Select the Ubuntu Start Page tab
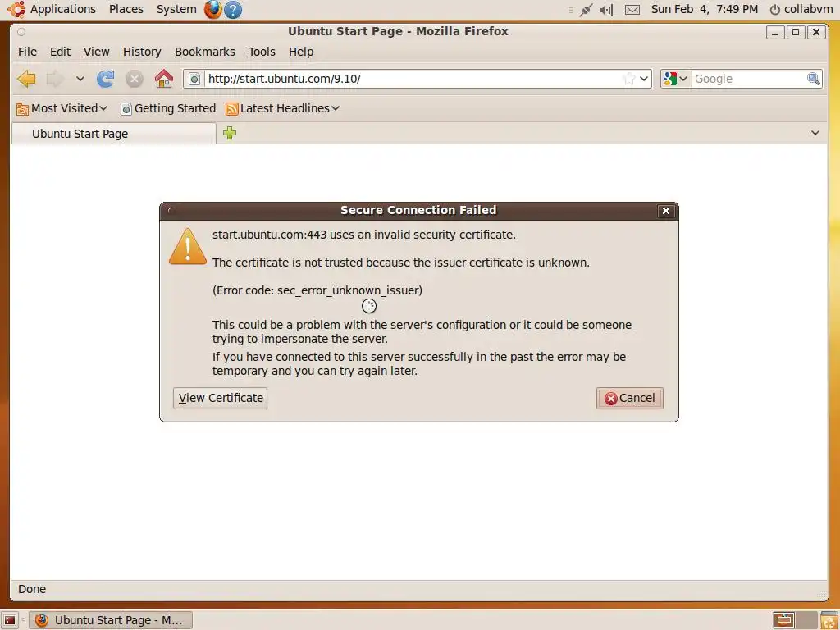Image resolution: width=840 pixels, height=630 pixels. pyautogui.click(x=113, y=134)
